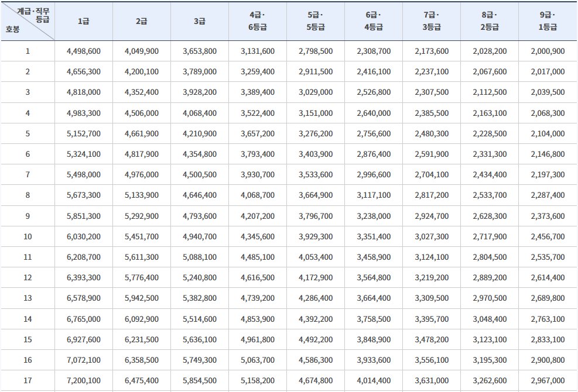This screenshot has height=392, width=578.
Task: Select the value 3,048,400
Action: 490,319
